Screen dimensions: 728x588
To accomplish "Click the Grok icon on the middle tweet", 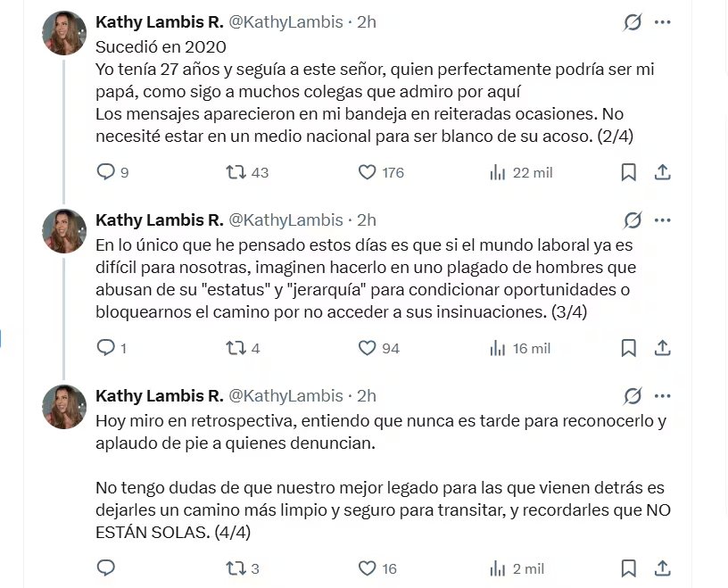I will pyautogui.click(x=632, y=219).
